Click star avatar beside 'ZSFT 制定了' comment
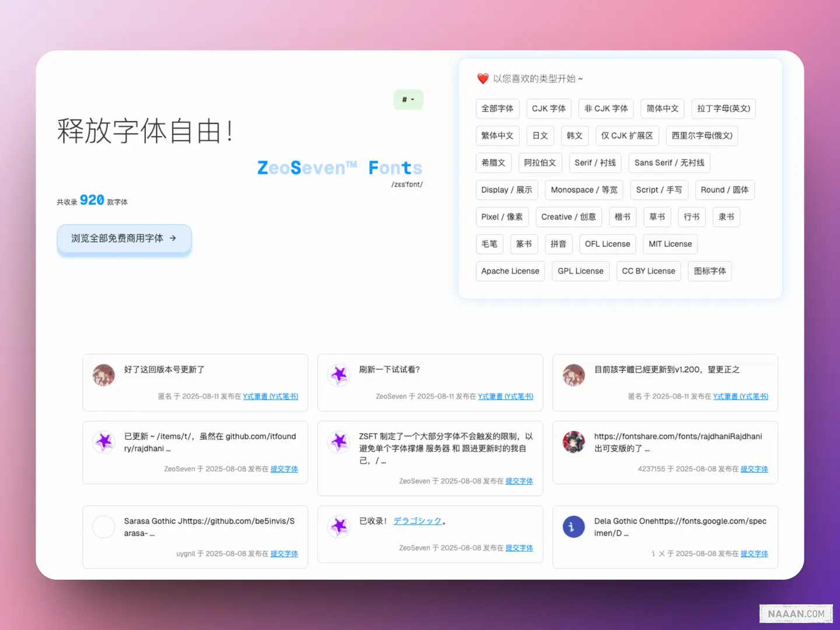Viewport: 840px width, 630px height. tap(339, 442)
